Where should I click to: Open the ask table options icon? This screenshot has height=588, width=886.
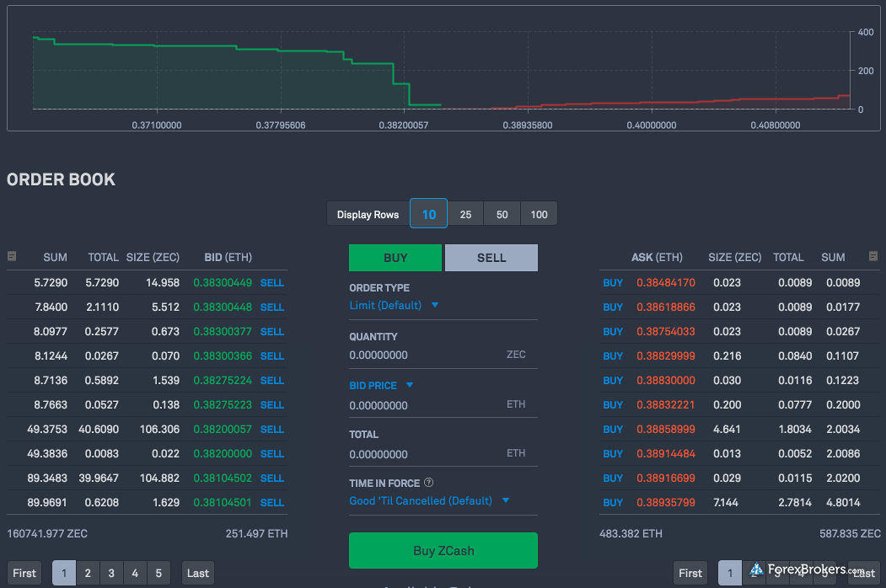tap(873, 256)
